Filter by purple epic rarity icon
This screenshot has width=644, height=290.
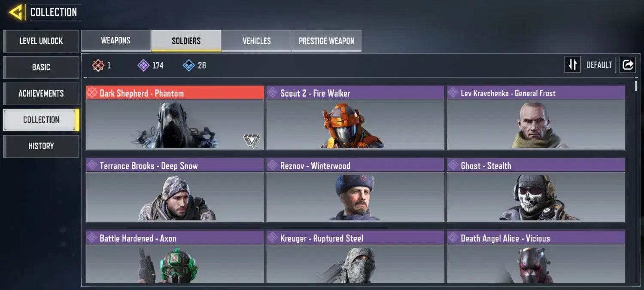143,65
